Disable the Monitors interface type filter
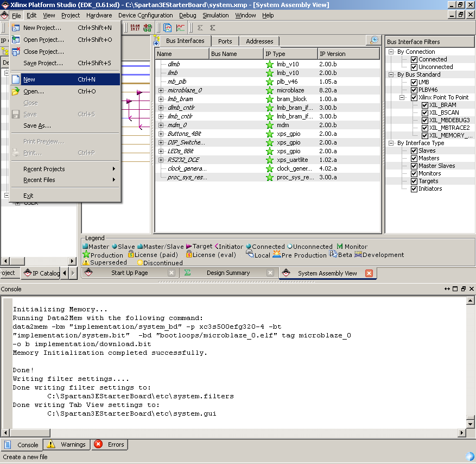476x464 pixels. pyautogui.click(x=414, y=173)
